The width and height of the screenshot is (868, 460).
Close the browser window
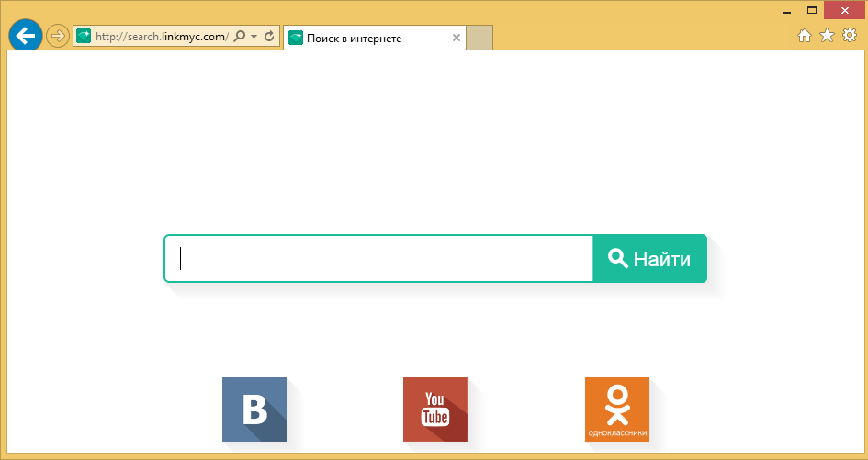point(844,10)
